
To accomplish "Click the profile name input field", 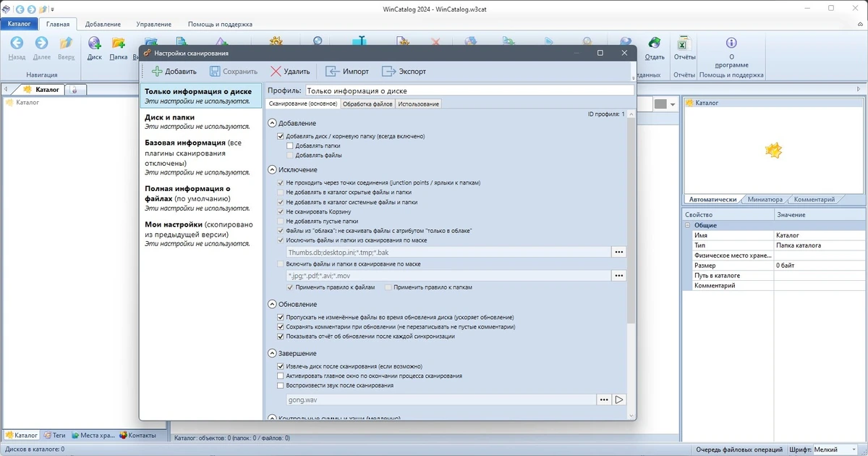I will click(469, 91).
